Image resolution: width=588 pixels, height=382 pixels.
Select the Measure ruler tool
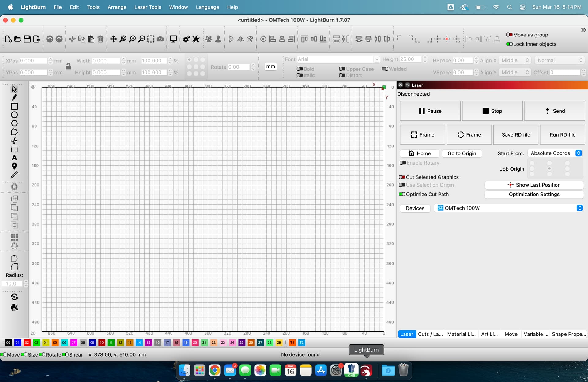pos(14,175)
